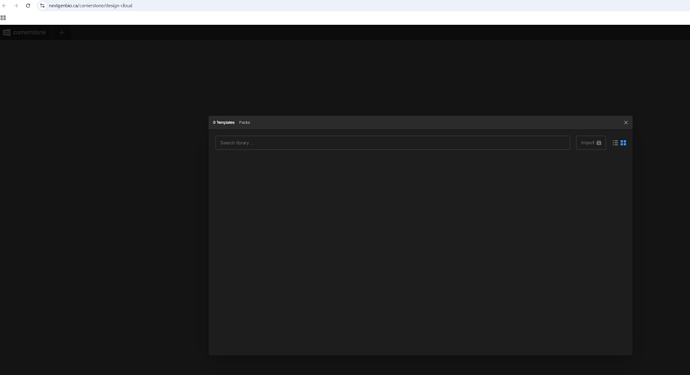This screenshot has width=690, height=375.
Task: Go back using browser back arrow
Action: point(4,6)
